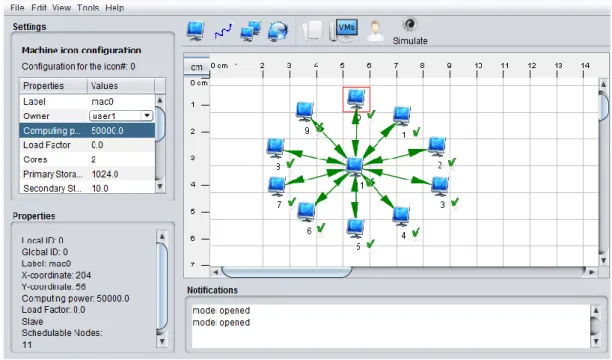The width and height of the screenshot is (612, 360).
Task: Edit the Secondary Storage 10.0 value
Action: tap(121, 188)
